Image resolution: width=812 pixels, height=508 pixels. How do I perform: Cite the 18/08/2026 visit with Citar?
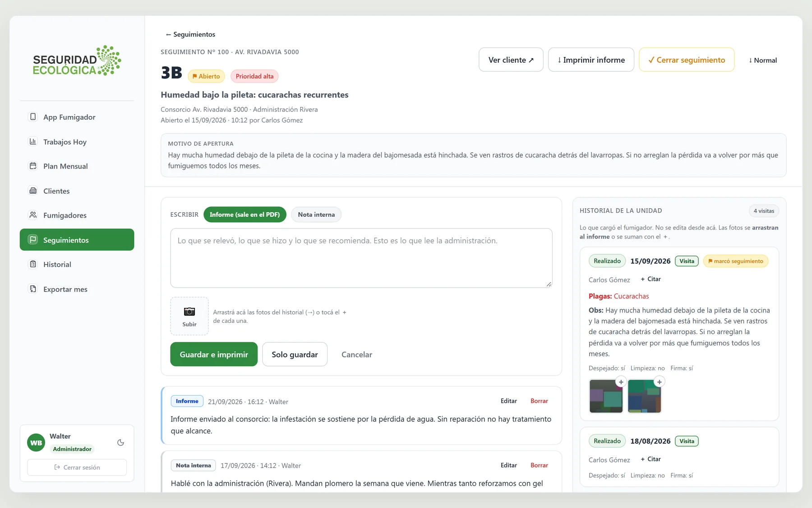click(x=651, y=459)
